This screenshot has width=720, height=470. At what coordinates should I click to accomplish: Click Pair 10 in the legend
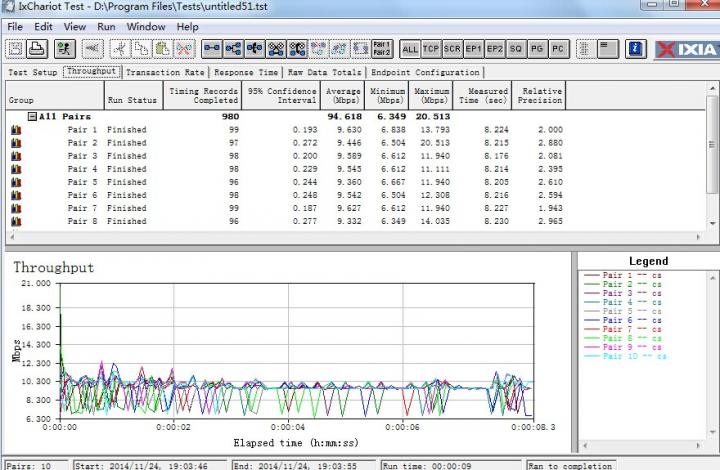coord(625,356)
